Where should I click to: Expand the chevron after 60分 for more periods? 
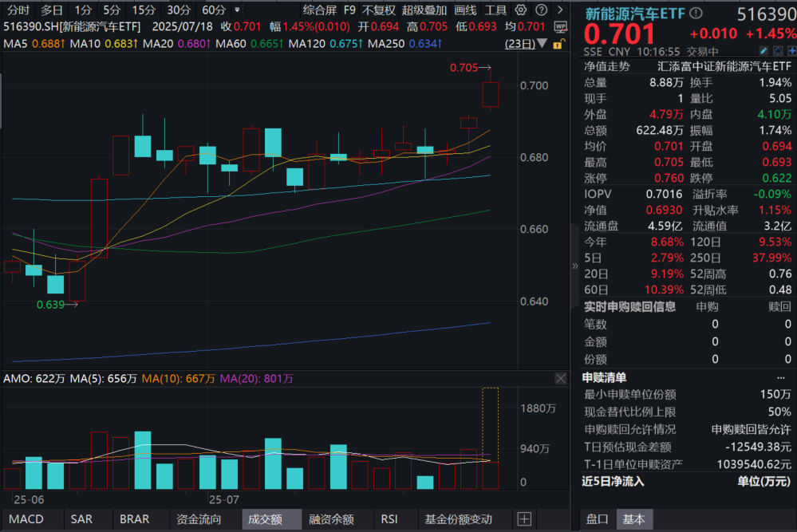pyautogui.click(x=236, y=10)
